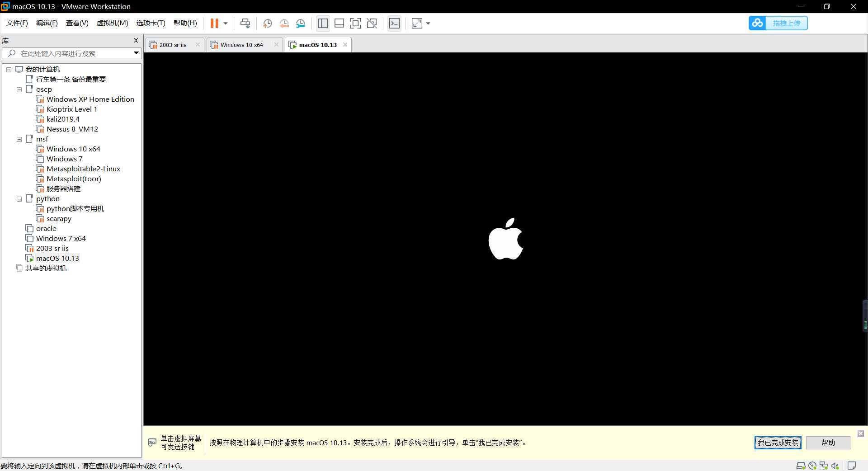The height and width of the screenshot is (471, 868).
Task: Select macOS 10.13 in library tree
Action: 57,258
